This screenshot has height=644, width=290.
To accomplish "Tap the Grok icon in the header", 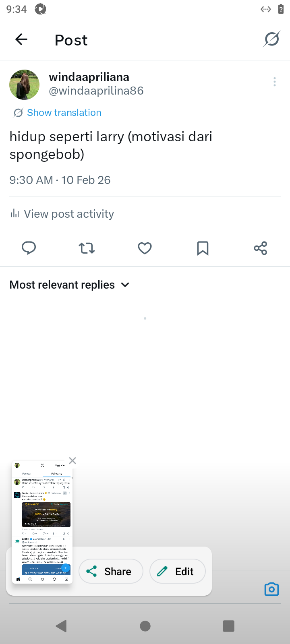I will coord(271,39).
